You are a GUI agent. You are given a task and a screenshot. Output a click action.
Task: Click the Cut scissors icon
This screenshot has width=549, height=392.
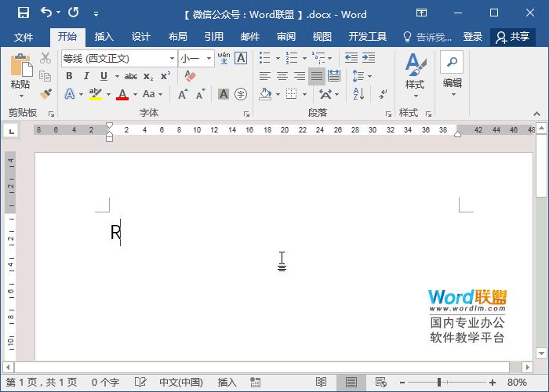(45, 58)
